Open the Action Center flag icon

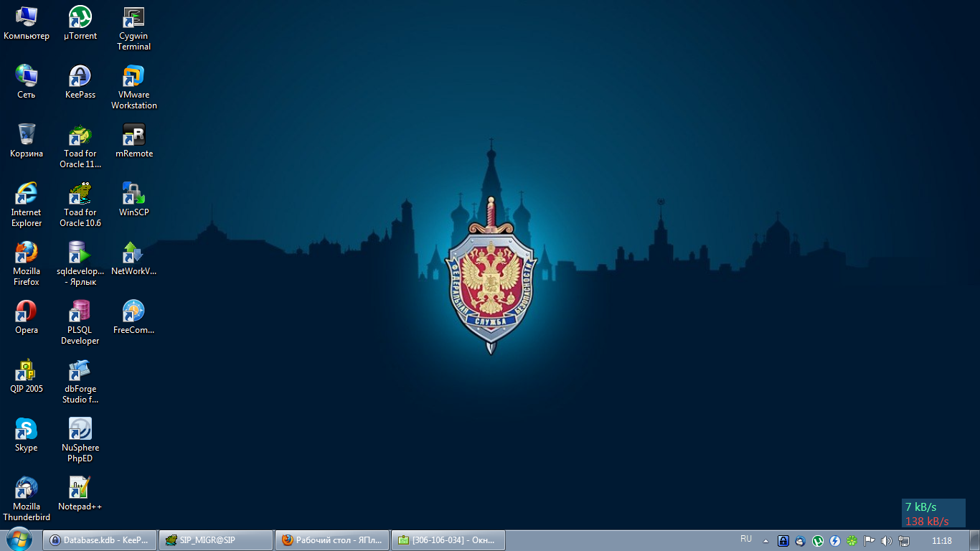click(870, 540)
